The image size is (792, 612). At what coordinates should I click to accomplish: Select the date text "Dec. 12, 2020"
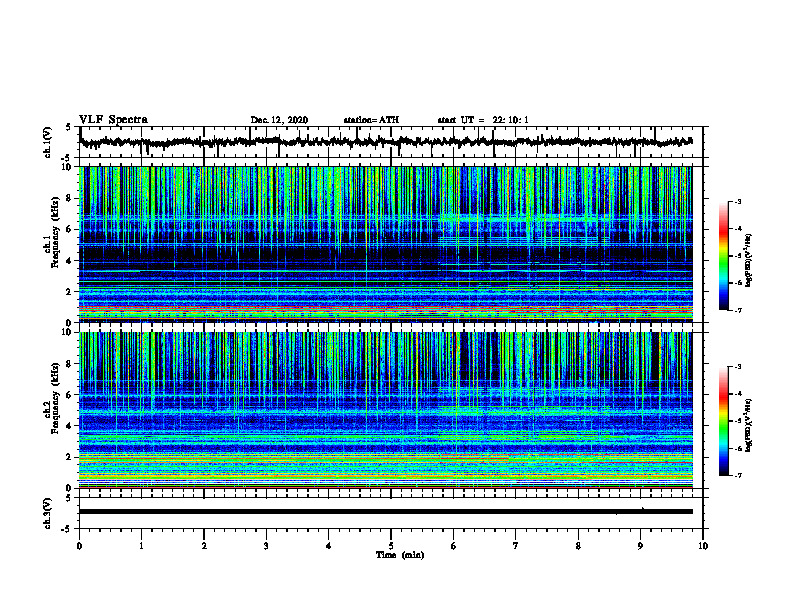coord(279,120)
